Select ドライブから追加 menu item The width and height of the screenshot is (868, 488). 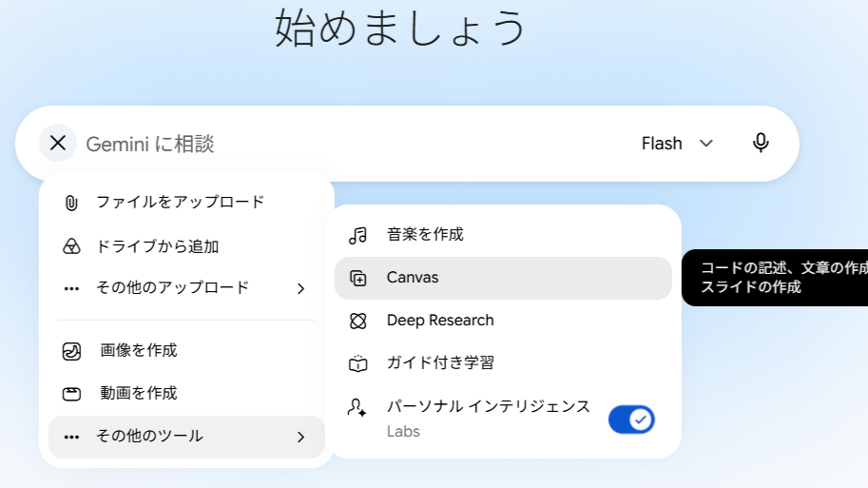click(x=186, y=246)
